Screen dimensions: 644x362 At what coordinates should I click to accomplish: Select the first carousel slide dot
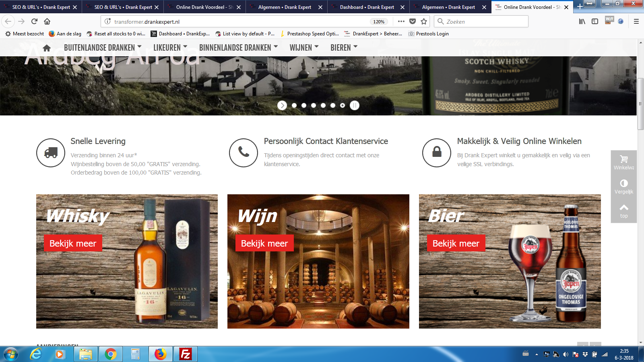(294, 105)
